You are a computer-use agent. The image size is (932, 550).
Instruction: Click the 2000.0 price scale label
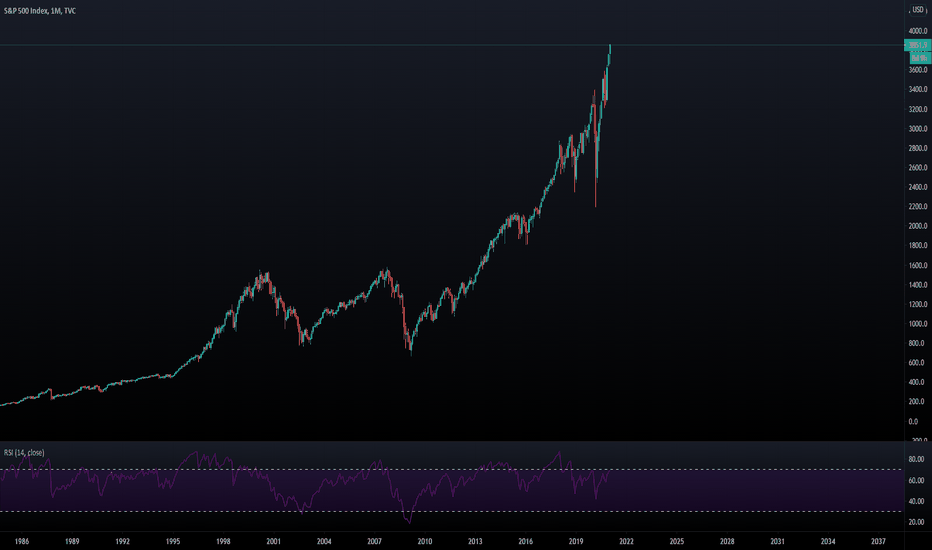(918, 226)
